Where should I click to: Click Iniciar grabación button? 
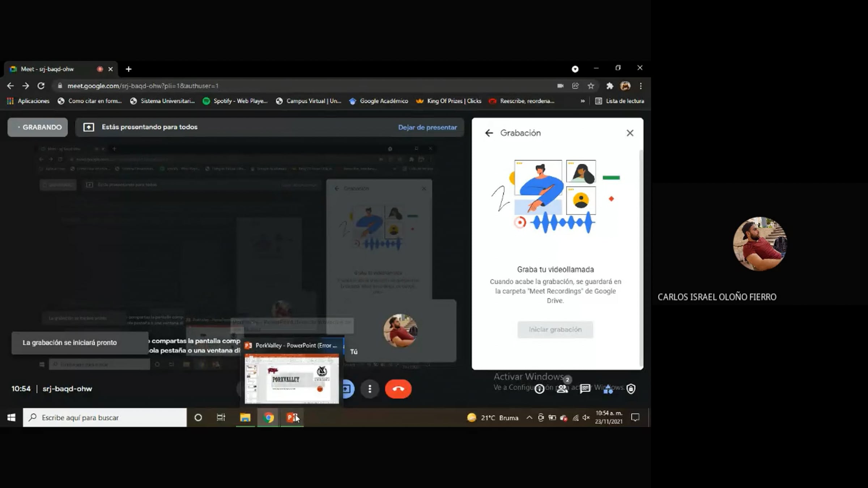(x=555, y=330)
